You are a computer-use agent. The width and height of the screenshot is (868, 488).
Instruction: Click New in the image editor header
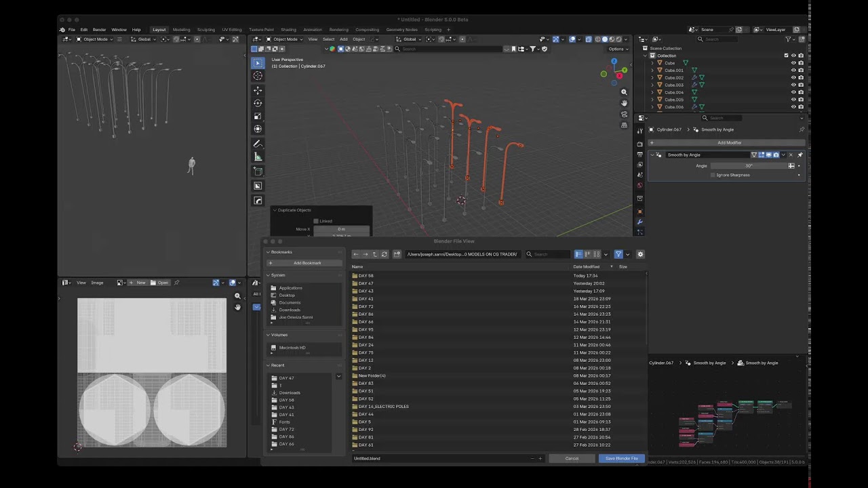click(138, 283)
